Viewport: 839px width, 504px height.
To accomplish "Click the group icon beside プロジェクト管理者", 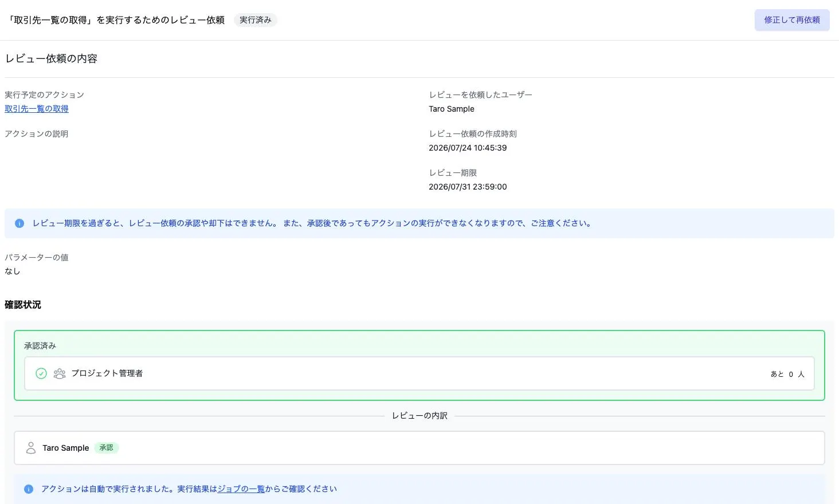I will pos(60,373).
